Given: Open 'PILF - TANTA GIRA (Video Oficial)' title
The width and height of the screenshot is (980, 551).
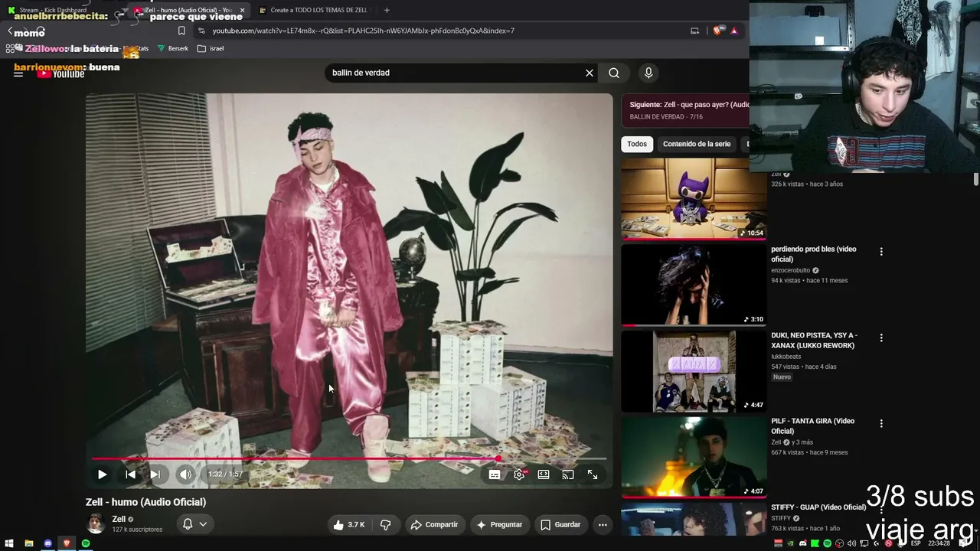Looking at the screenshot, I should 813,426.
